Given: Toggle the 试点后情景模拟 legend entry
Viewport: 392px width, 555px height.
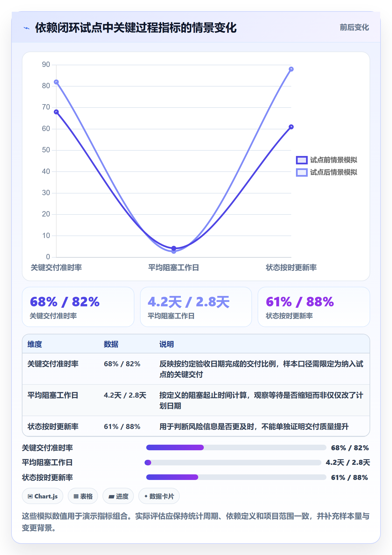Looking at the screenshot, I should 326,172.
